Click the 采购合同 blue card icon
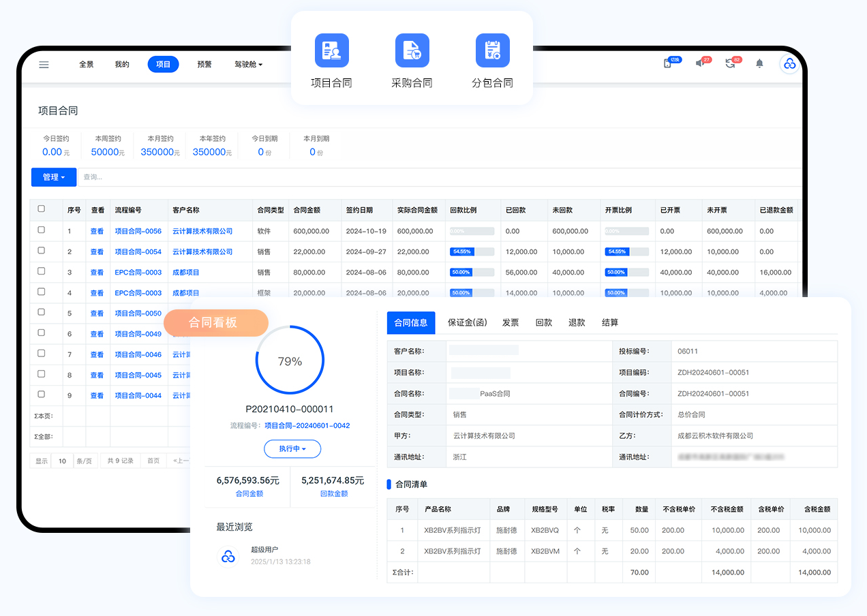This screenshot has width=867, height=616. (412, 50)
